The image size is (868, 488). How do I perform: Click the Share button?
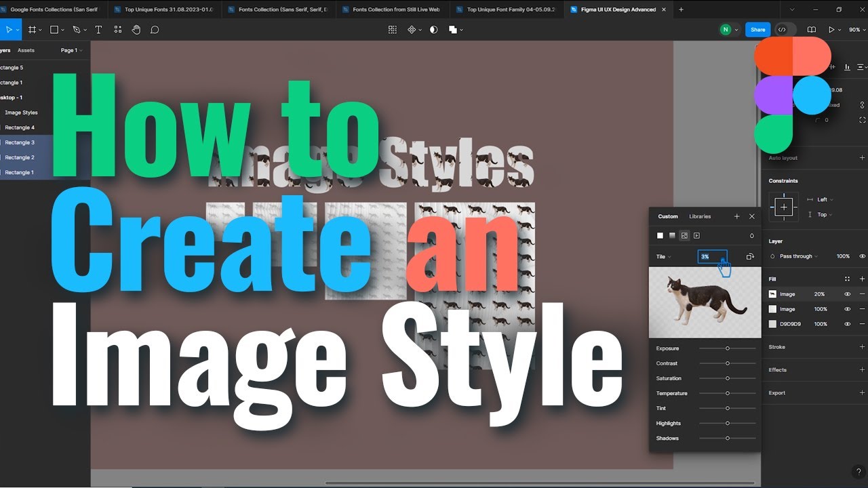point(757,29)
